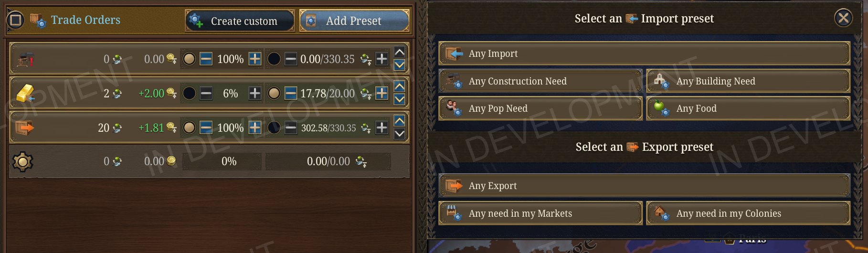Screen dimensions: 868x253
Task: Choose Any need in my Colonies preset
Action: [x=748, y=213]
